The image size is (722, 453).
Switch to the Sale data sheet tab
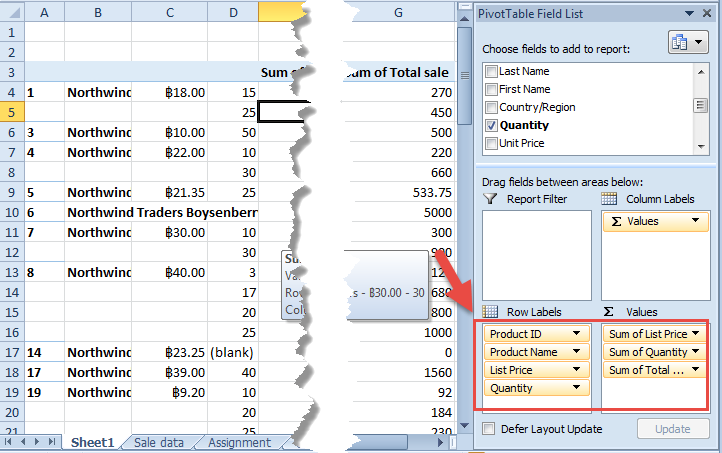coord(158,442)
